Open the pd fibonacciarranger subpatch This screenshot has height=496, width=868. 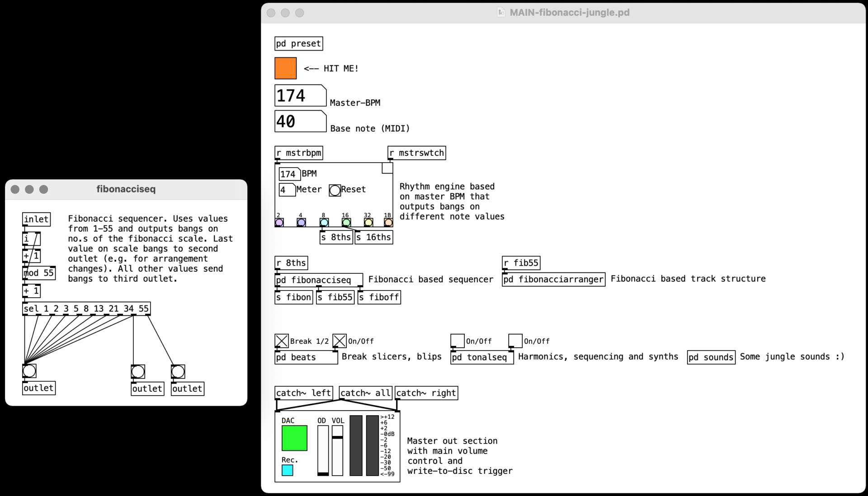(554, 279)
